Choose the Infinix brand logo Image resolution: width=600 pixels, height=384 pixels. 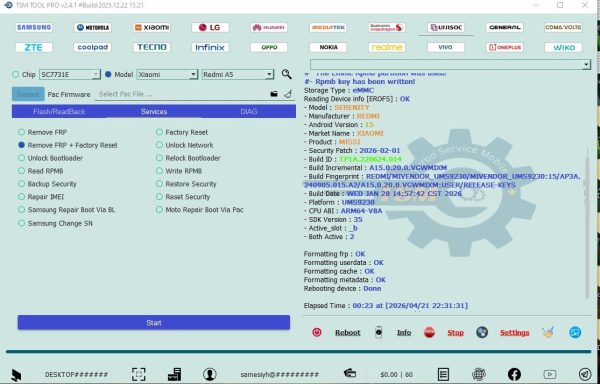tap(210, 47)
